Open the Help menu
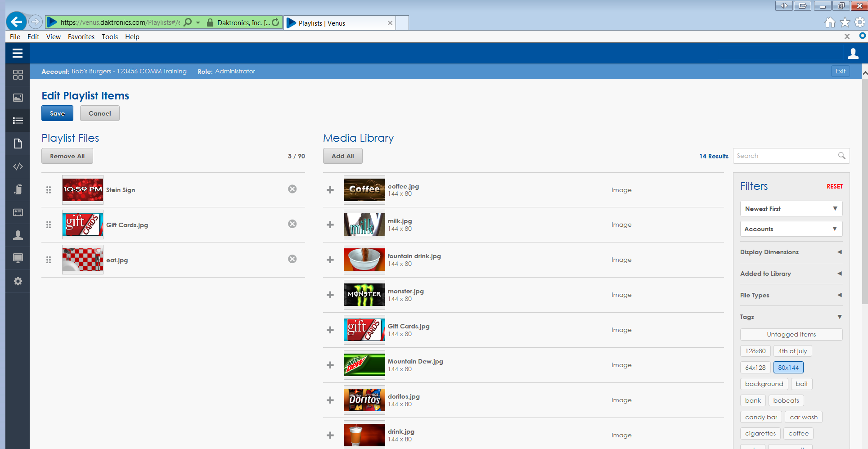Viewport: 868px width, 449px height. pyautogui.click(x=132, y=37)
